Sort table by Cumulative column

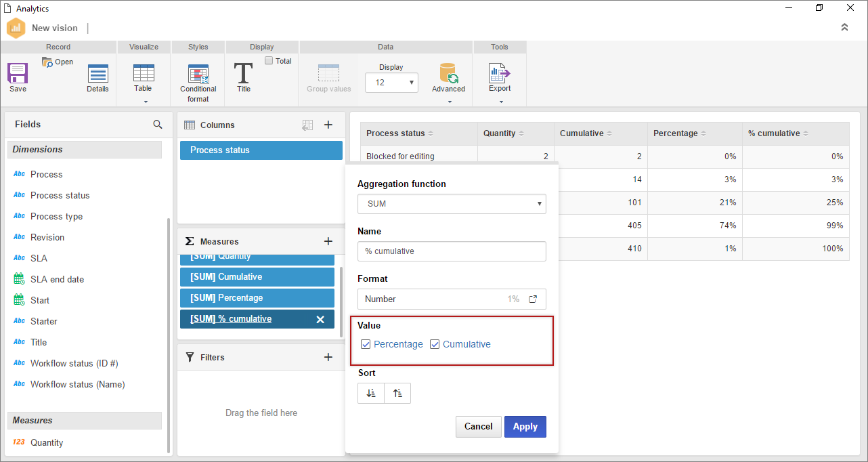[609, 133]
